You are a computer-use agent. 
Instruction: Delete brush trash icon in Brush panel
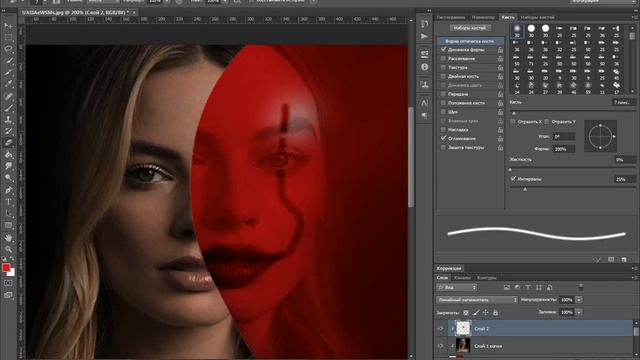point(624,260)
